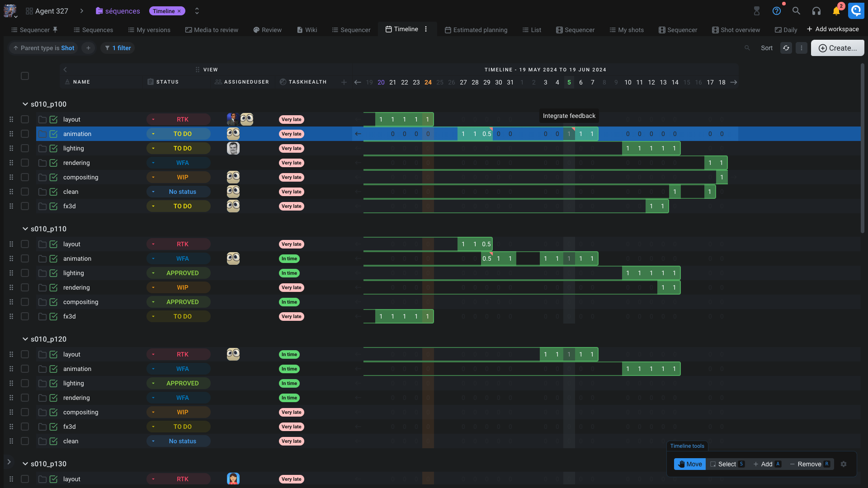
Task: Open the Timeline tab options menu
Action: (x=426, y=29)
